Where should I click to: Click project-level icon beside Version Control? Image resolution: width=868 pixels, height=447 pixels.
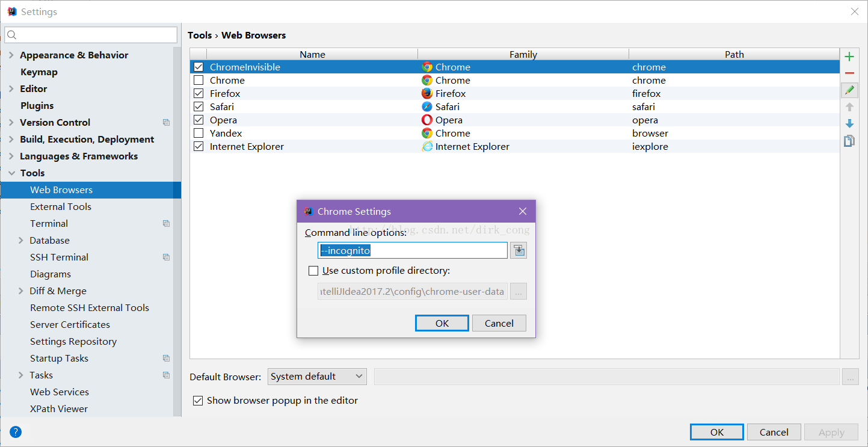pyautogui.click(x=167, y=122)
